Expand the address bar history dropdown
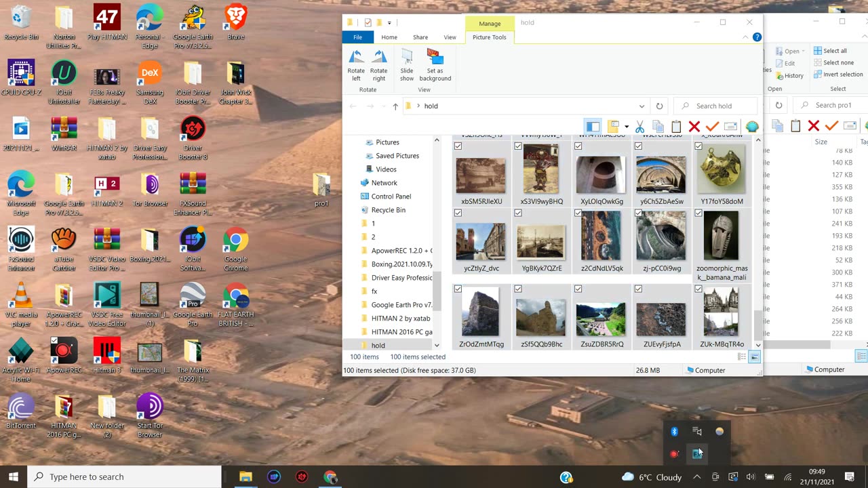 point(642,106)
